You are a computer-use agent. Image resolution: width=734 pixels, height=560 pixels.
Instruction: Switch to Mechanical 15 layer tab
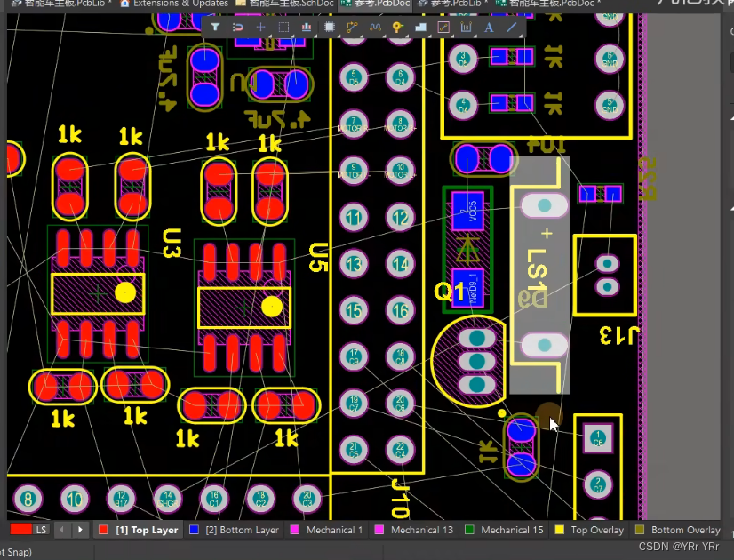504,530
